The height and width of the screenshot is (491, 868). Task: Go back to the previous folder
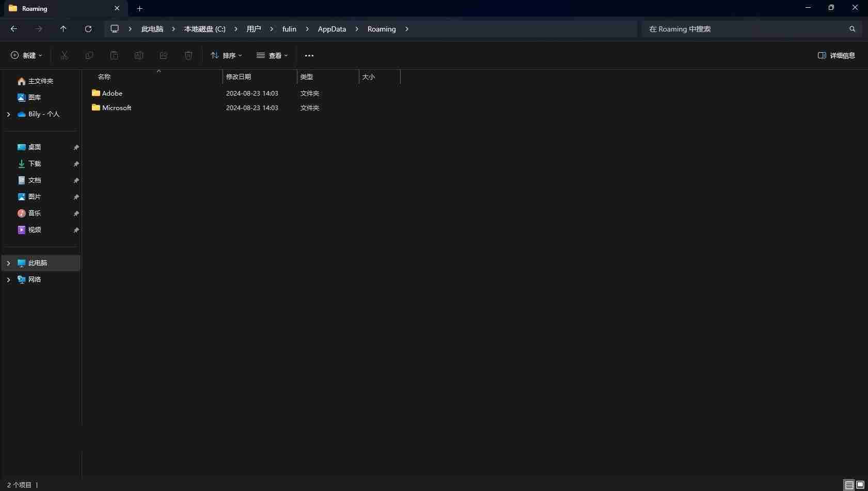pos(14,29)
